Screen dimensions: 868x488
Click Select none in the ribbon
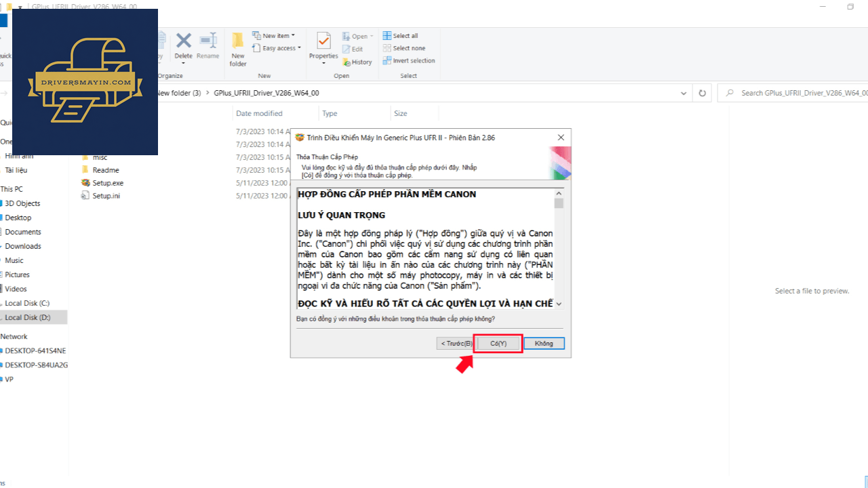tap(403, 48)
